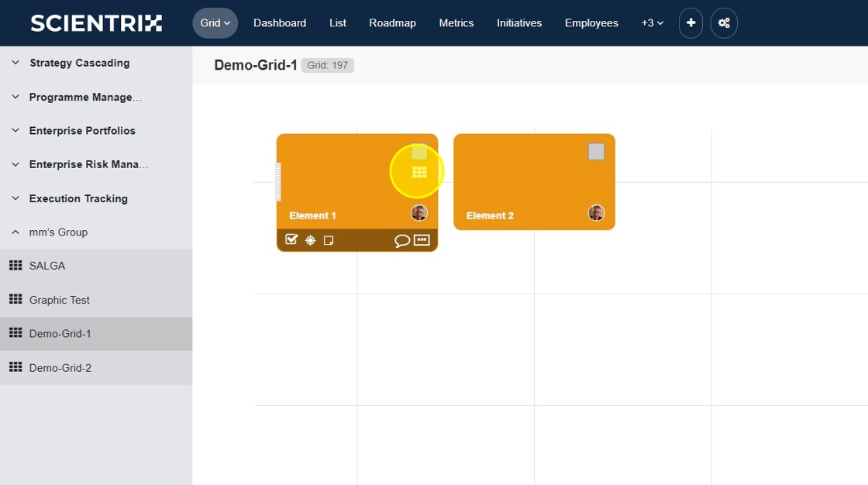
Task: Click the target crosshair icon on Element 1
Action: 310,240
